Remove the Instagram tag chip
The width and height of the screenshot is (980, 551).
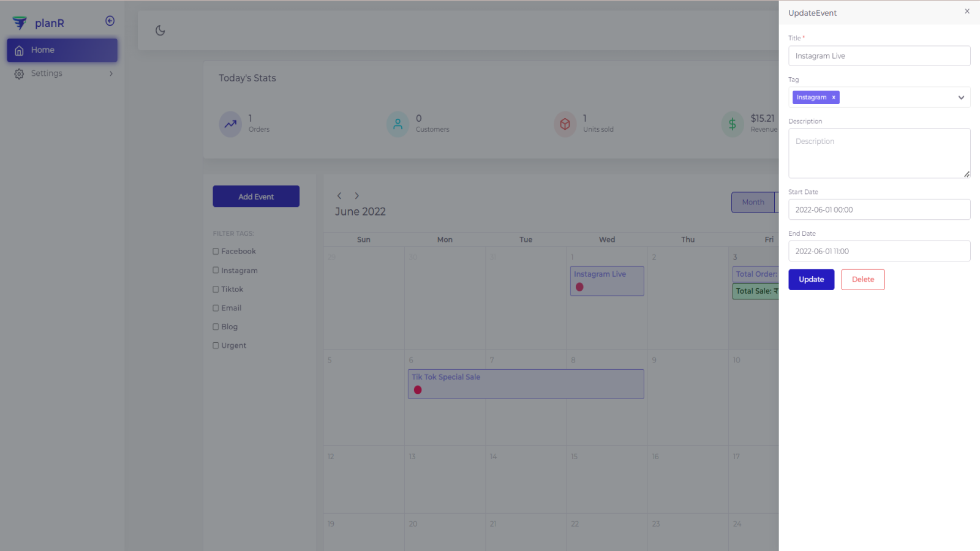[x=834, y=97]
